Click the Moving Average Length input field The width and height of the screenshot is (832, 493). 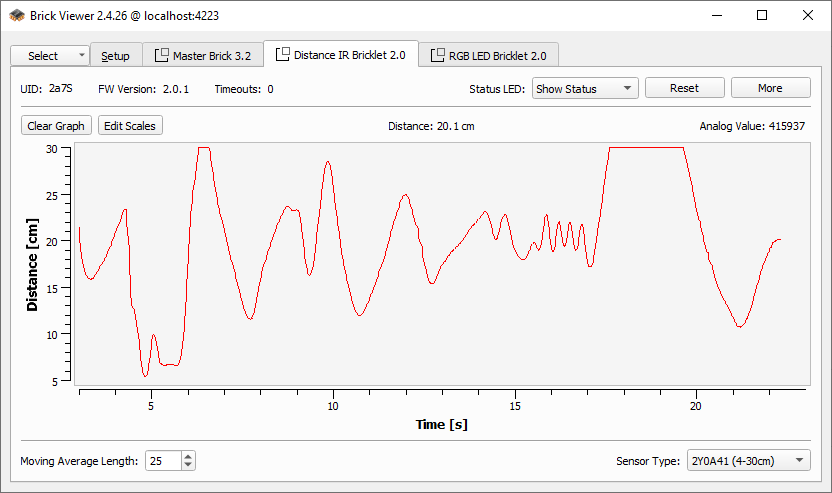[162, 461]
